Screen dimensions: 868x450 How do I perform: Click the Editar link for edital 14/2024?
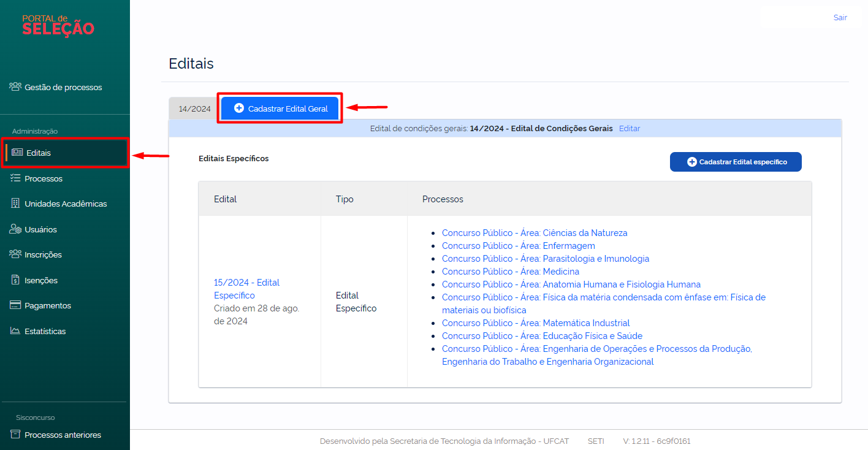[x=630, y=128]
